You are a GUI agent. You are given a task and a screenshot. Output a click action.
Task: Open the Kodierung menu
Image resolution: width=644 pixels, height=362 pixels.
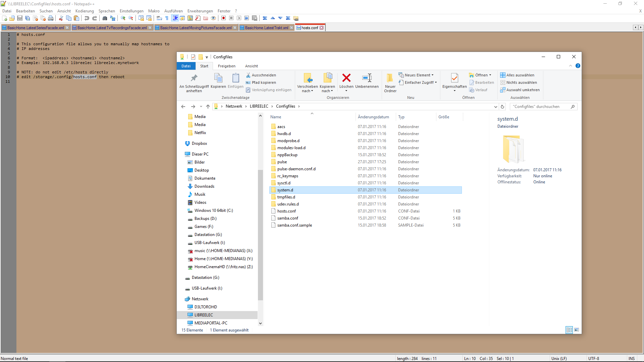(85, 11)
